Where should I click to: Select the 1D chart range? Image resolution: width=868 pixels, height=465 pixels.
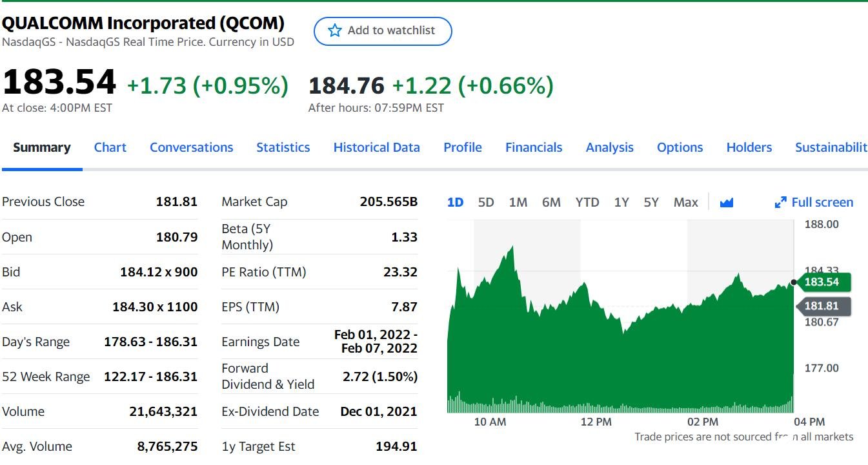(x=455, y=202)
